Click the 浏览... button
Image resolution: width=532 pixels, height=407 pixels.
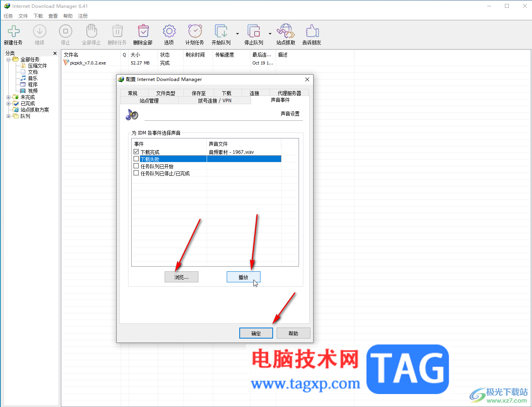(182, 277)
